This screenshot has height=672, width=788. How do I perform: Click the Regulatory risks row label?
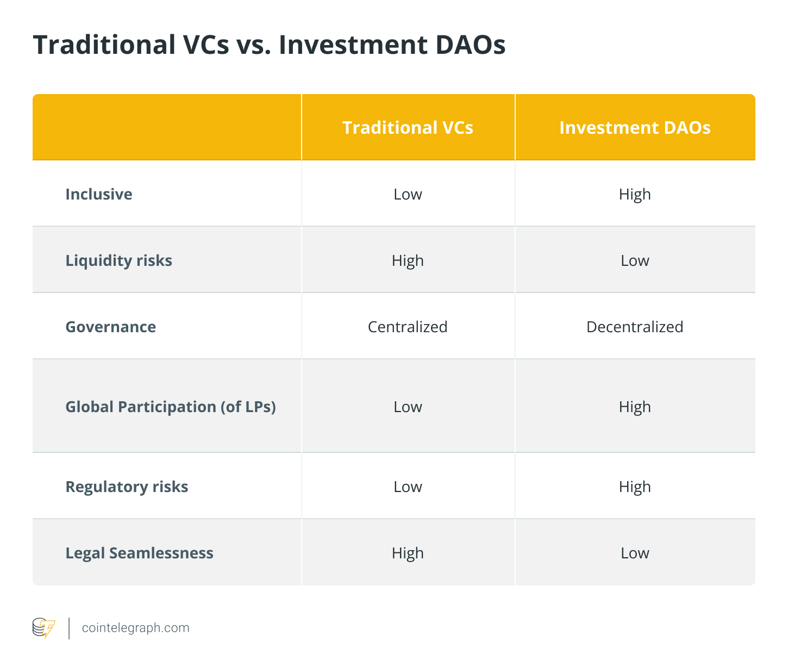click(127, 487)
